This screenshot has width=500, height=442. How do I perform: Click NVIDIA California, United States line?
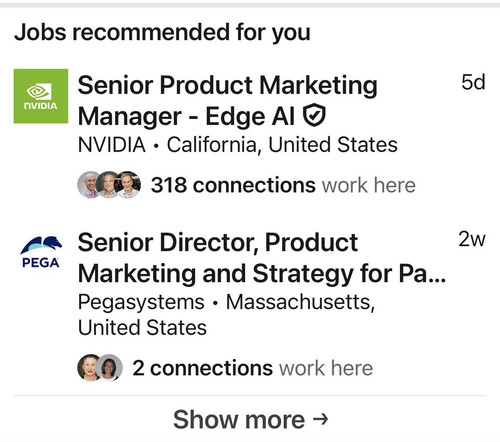tap(237, 145)
